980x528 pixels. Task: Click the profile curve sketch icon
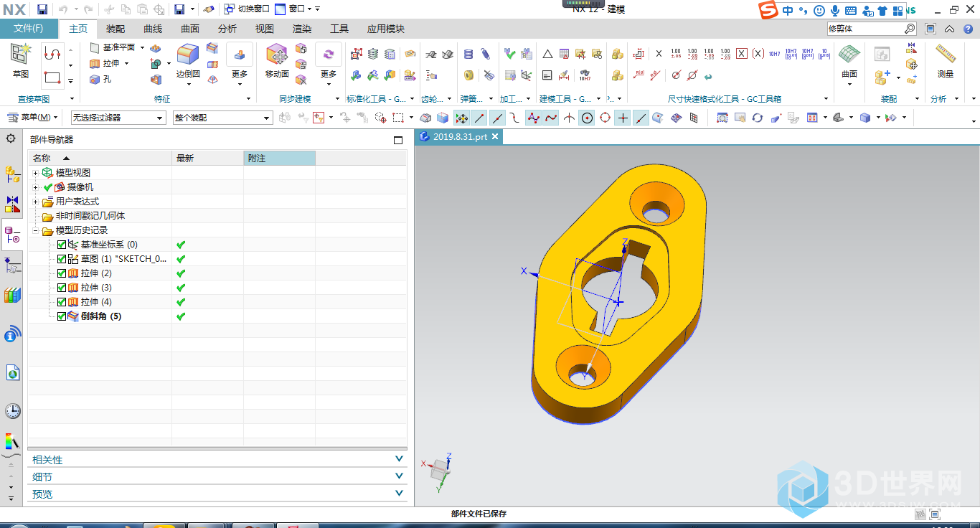coord(52,53)
